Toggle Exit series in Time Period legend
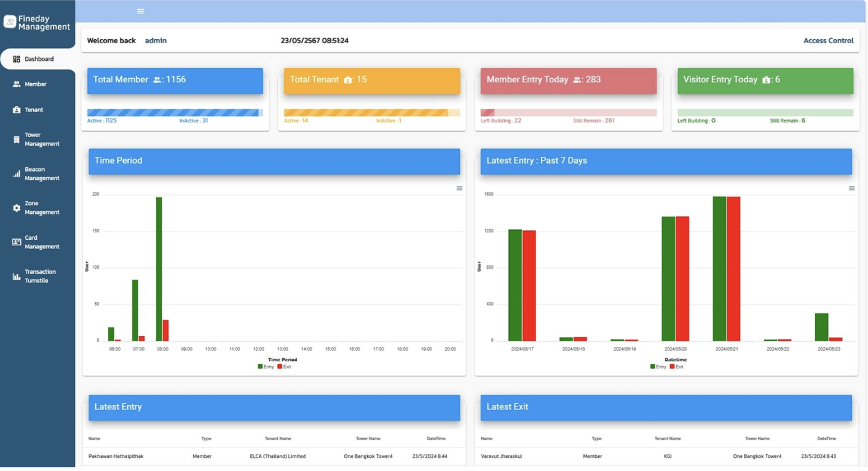The image size is (868, 471). pyautogui.click(x=284, y=366)
